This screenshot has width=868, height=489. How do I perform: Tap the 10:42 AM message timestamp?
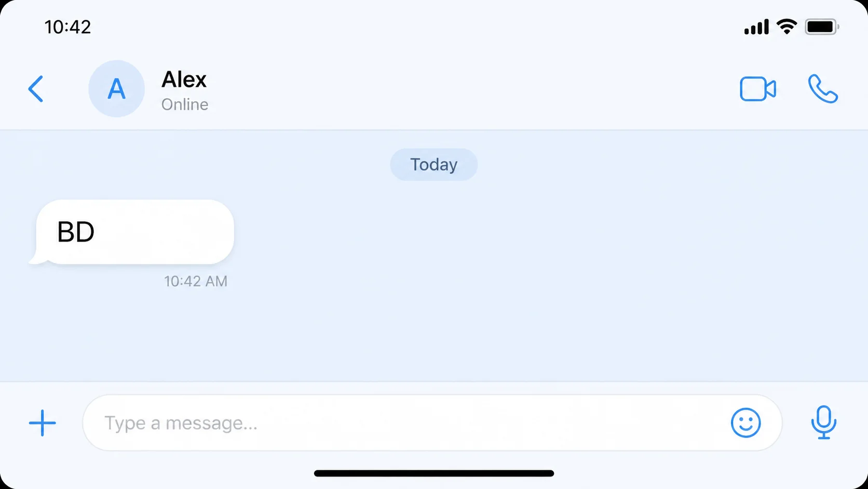(196, 281)
